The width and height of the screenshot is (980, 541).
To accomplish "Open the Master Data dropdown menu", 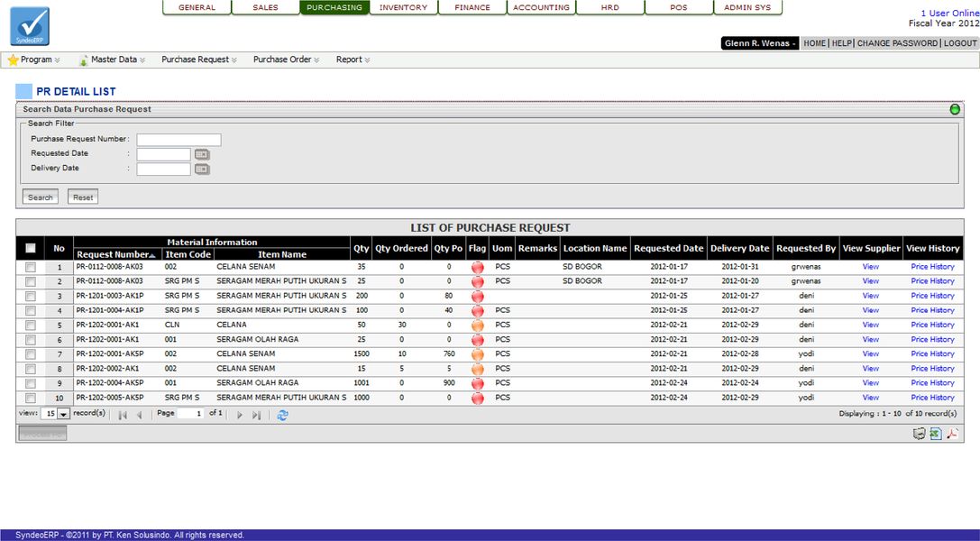I will pyautogui.click(x=113, y=60).
